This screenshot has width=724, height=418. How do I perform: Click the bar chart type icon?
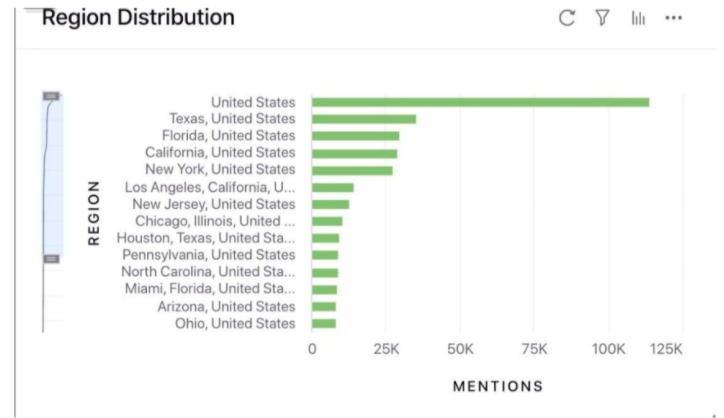[637, 18]
